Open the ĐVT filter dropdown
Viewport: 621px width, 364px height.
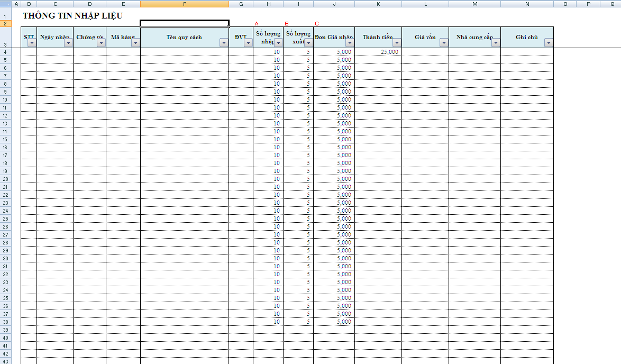248,43
